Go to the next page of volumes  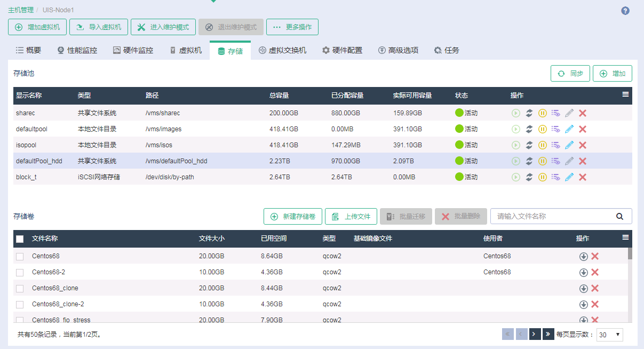click(535, 334)
